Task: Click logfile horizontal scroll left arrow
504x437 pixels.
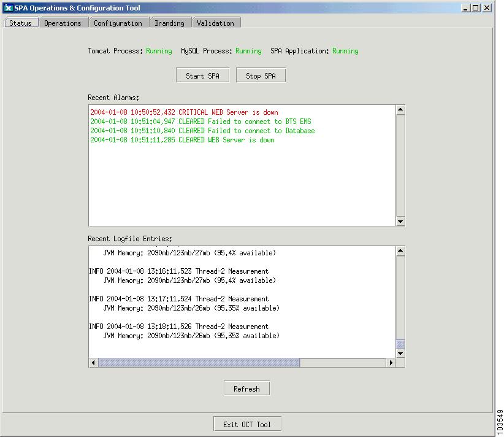Action: pyautogui.click(x=93, y=363)
